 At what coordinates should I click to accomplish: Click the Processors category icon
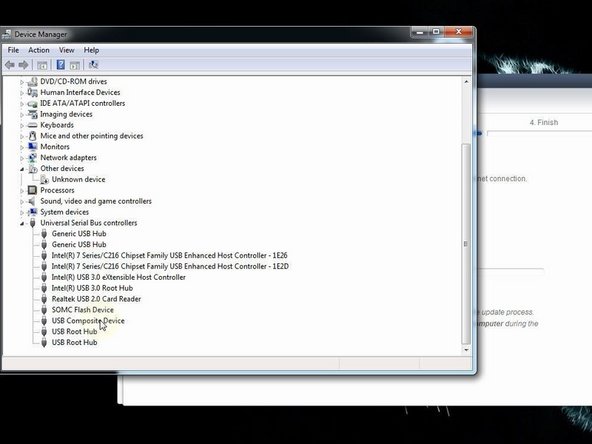point(33,190)
